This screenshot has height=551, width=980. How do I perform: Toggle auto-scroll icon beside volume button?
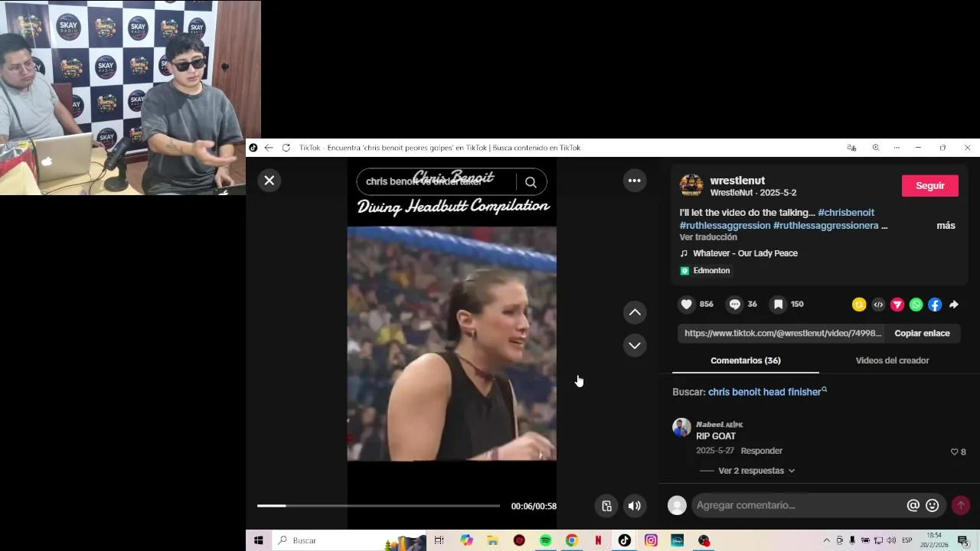pos(606,506)
